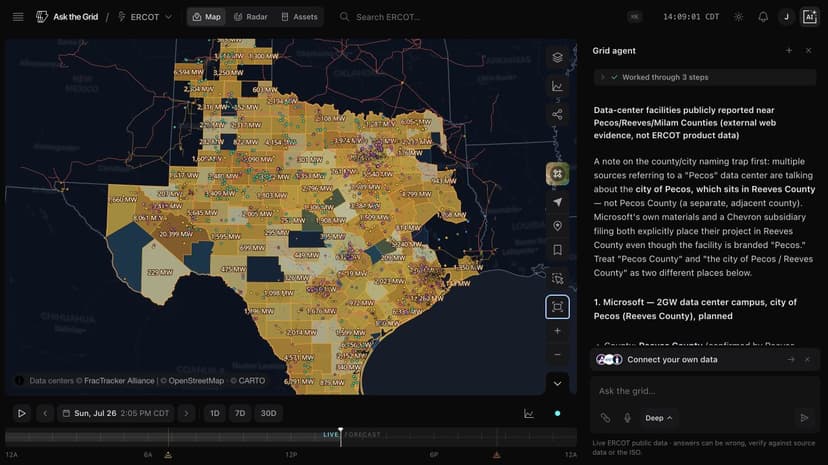
Task: Open the chart tool on map toolbar
Action: point(557,86)
